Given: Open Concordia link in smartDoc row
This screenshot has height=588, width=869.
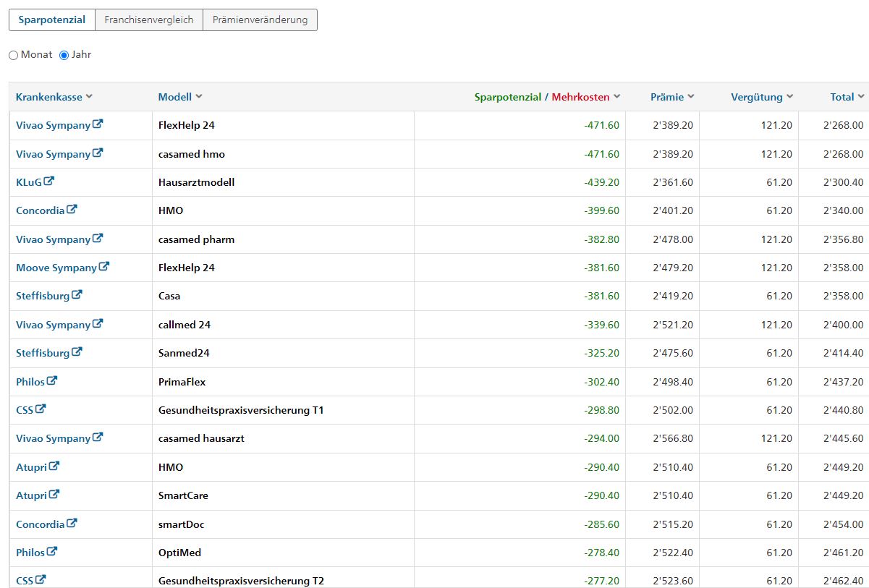Looking at the screenshot, I should click(x=41, y=524).
